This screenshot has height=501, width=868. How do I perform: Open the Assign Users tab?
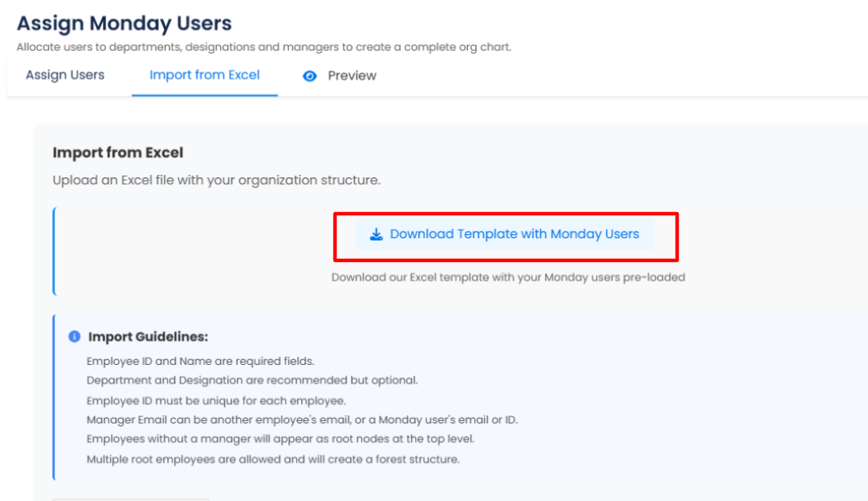pos(65,75)
